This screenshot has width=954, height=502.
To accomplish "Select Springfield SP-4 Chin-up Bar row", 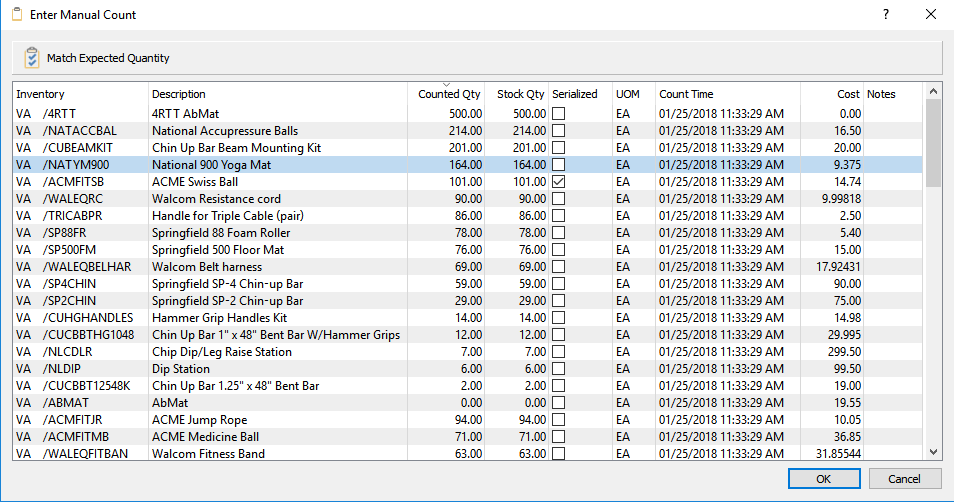I will (467, 284).
